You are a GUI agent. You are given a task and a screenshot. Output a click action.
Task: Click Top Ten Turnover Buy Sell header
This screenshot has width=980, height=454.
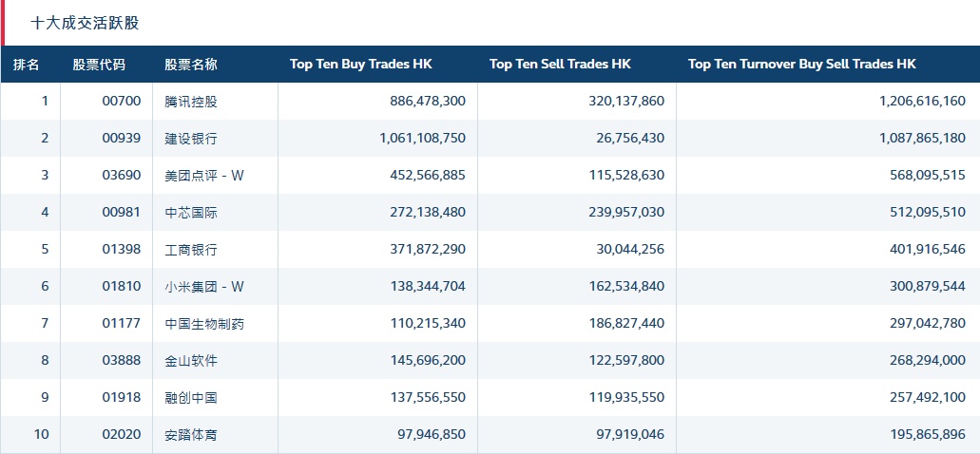[x=802, y=65]
